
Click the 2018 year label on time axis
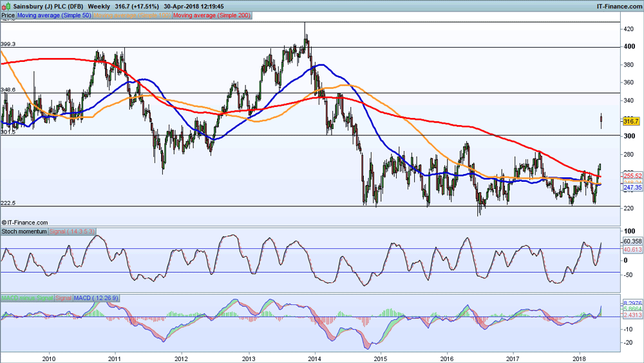tap(580, 359)
